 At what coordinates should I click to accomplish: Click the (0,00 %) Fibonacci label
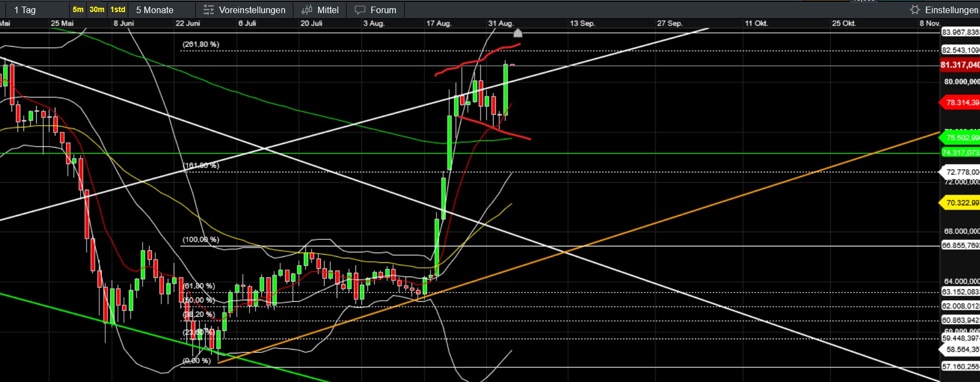coord(196,361)
